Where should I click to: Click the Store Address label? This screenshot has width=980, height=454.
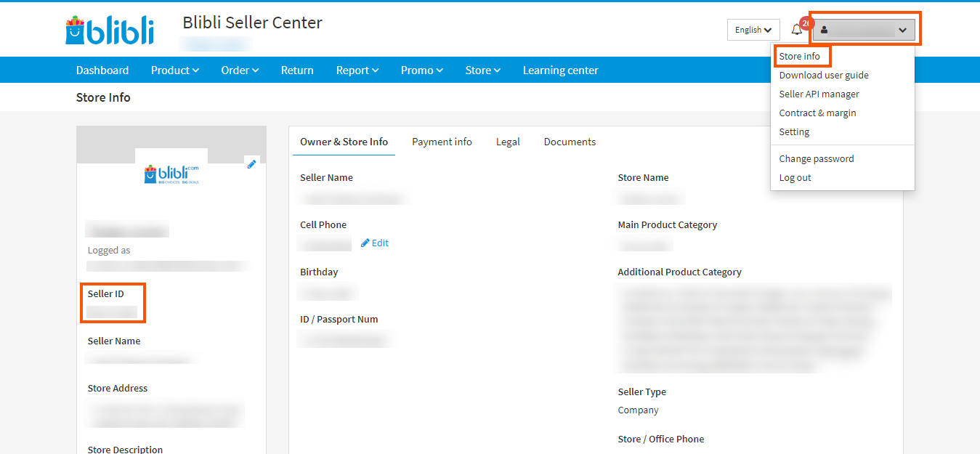tap(118, 388)
